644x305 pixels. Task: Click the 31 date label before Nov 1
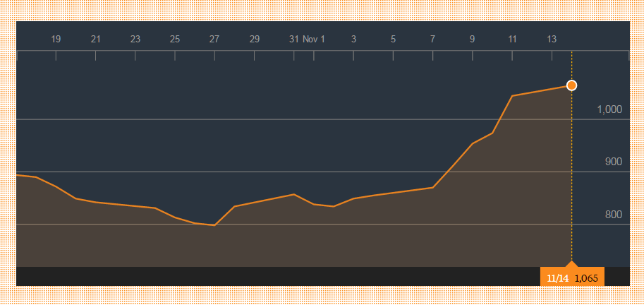(294, 40)
